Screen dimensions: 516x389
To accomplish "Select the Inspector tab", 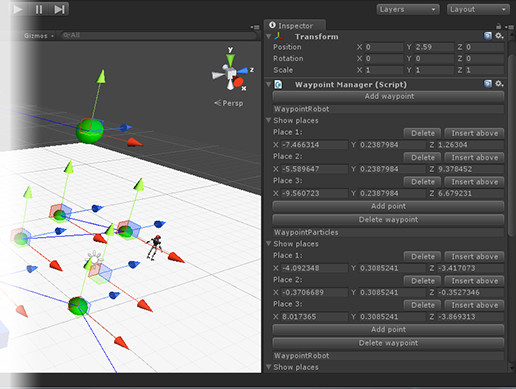I will pos(295,25).
